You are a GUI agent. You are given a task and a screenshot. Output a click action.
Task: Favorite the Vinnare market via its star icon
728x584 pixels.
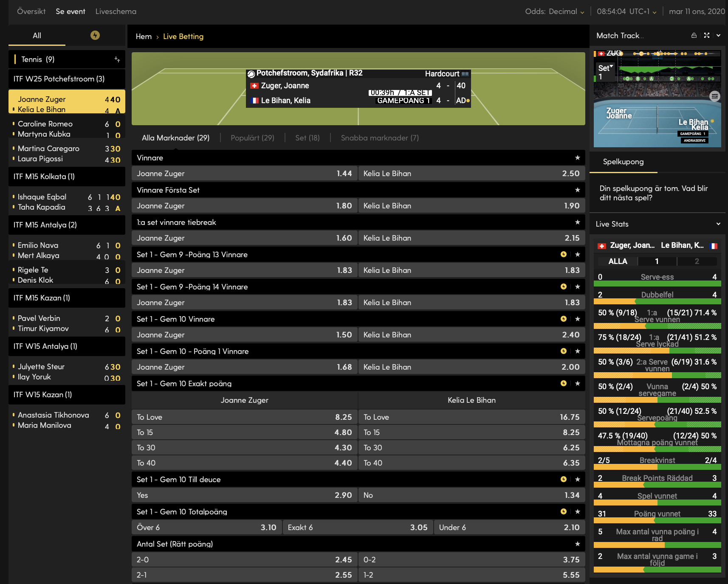[577, 157]
